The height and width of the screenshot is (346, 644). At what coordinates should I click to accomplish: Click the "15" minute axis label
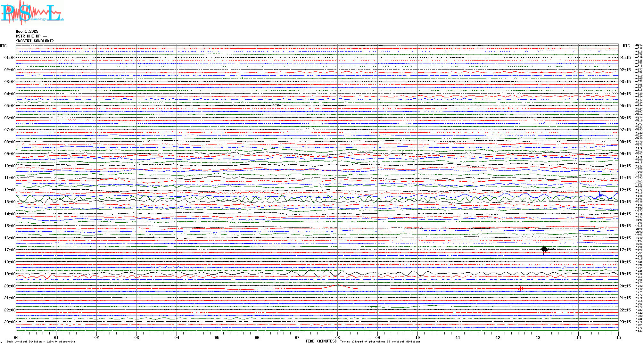pos(618,337)
